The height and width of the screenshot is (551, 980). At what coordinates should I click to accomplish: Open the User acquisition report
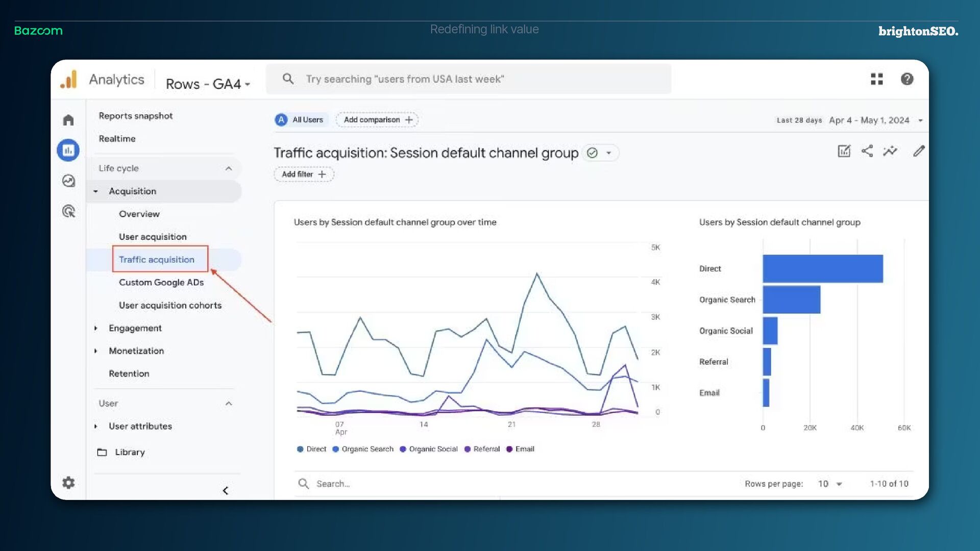coord(153,237)
